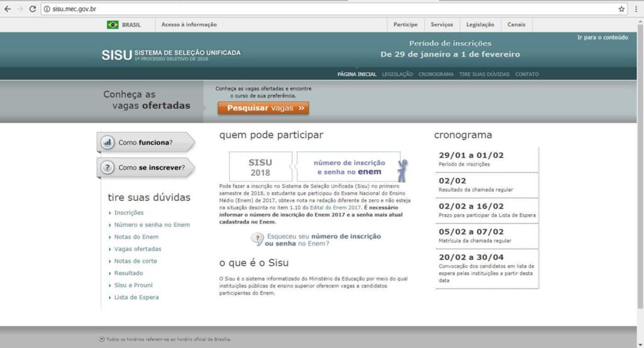Click the Pesquisar vagas button
The image size is (644, 348).
[x=264, y=108]
